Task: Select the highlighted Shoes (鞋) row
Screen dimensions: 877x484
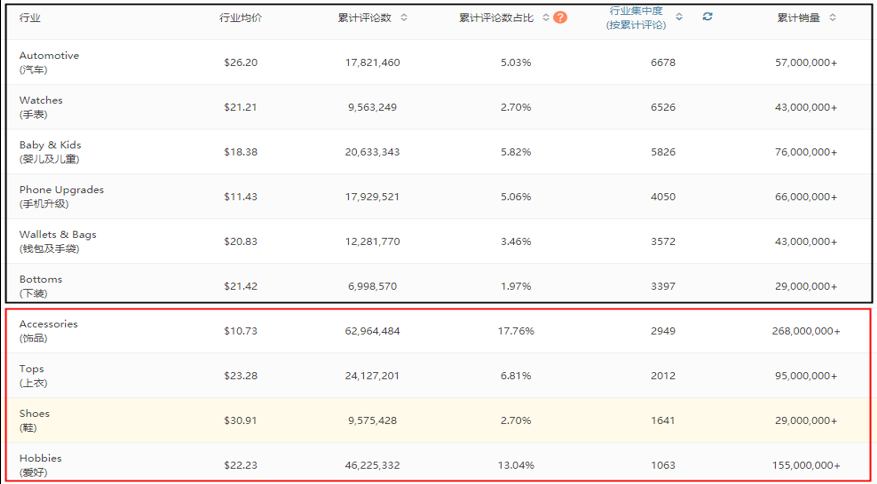Action: pyautogui.click(x=34, y=420)
